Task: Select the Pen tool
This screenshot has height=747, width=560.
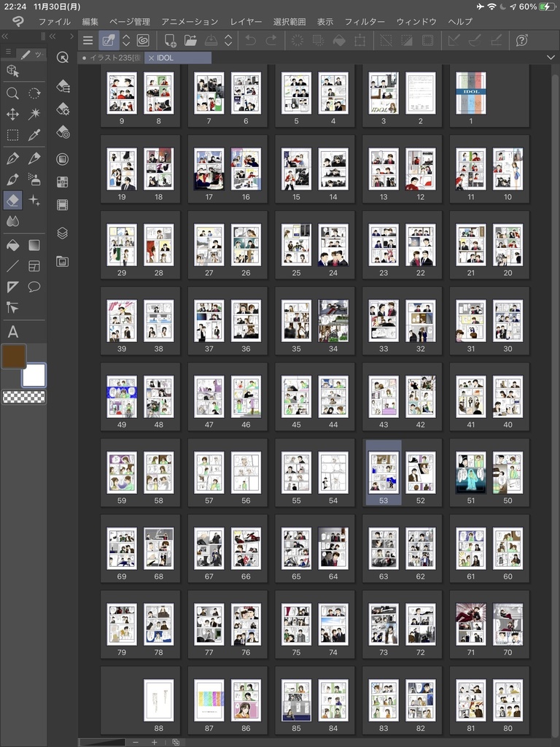Action: tap(13, 158)
